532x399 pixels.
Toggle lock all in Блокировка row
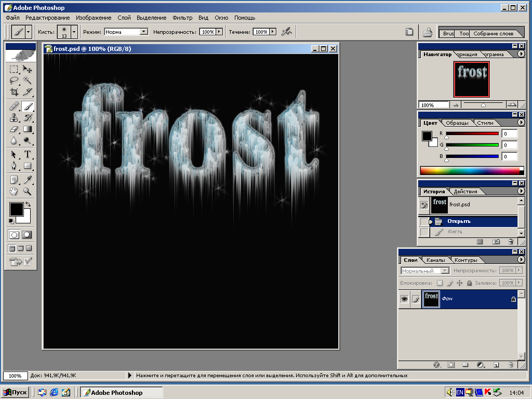(x=469, y=283)
